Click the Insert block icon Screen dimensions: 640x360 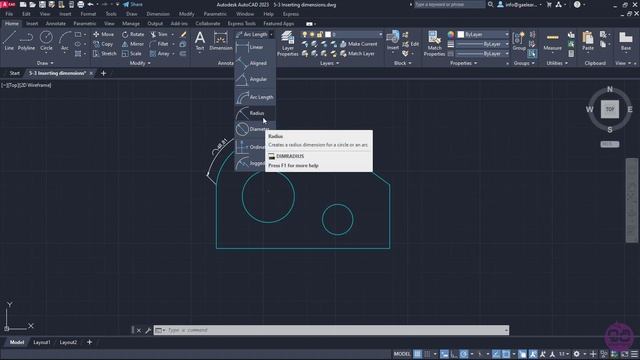(393, 41)
